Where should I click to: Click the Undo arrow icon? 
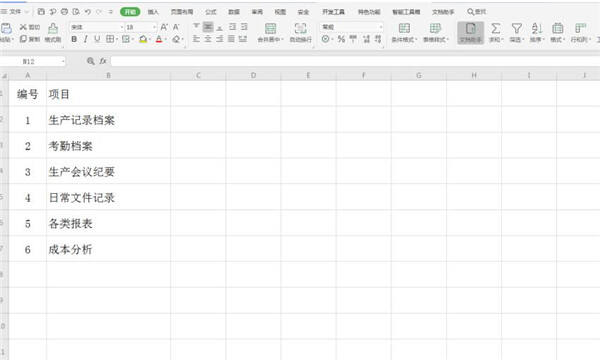click(88, 12)
